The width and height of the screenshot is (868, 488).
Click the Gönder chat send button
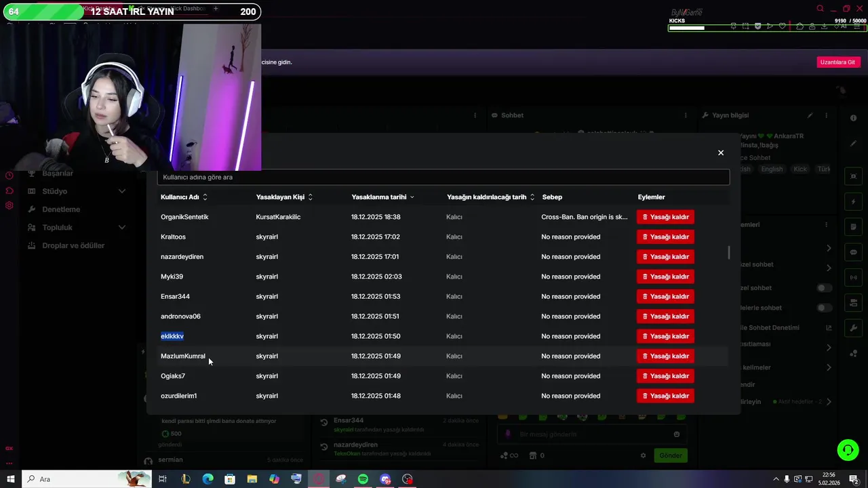671,455
